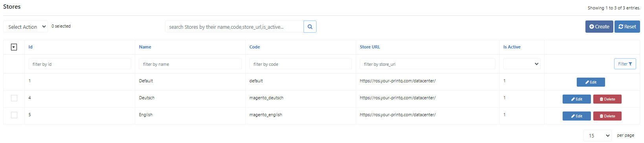The image size is (644, 143).
Task: Focus the filter by name field
Action: click(x=190, y=64)
